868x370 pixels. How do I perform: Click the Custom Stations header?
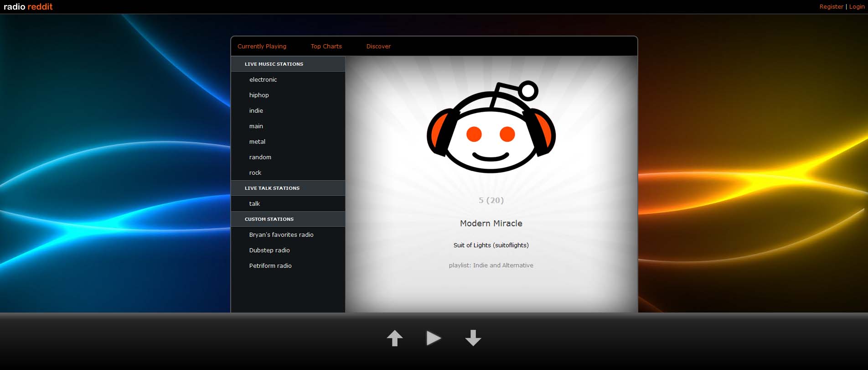(x=288, y=219)
